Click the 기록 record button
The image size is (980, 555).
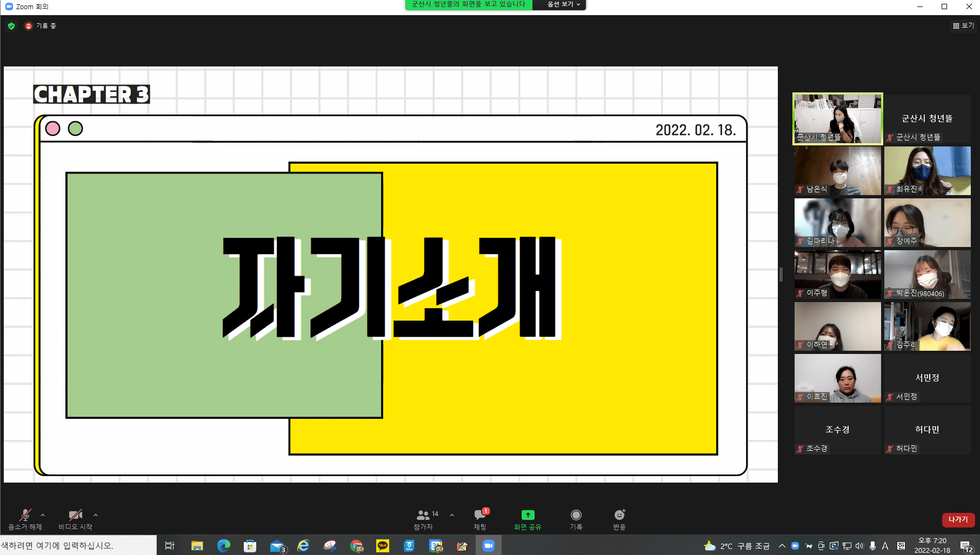pos(576,519)
